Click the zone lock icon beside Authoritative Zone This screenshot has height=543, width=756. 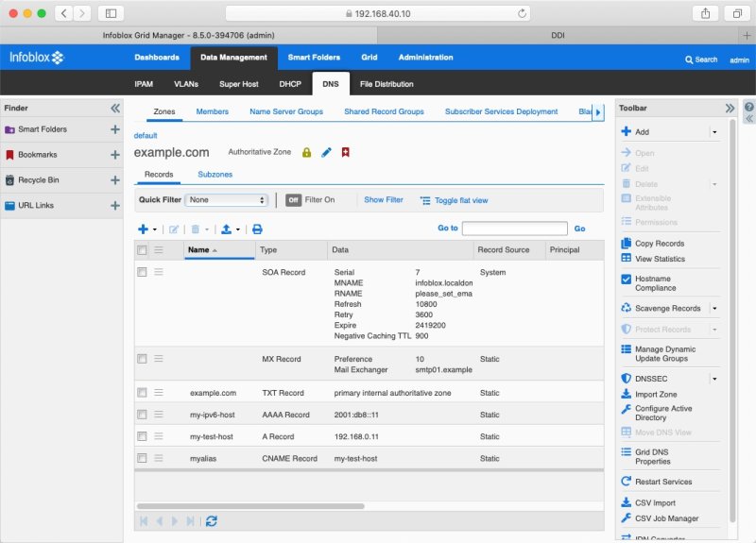[x=306, y=153]
